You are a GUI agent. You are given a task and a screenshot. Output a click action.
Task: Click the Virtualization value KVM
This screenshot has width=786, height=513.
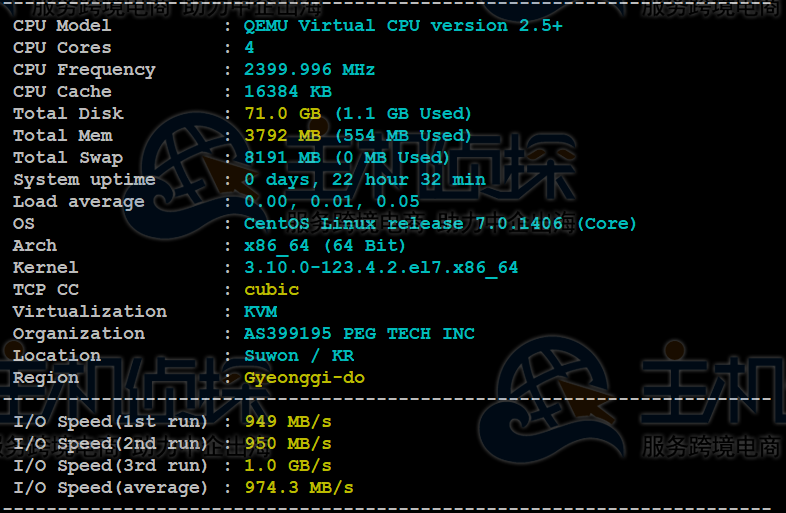(x=260, y=312)
